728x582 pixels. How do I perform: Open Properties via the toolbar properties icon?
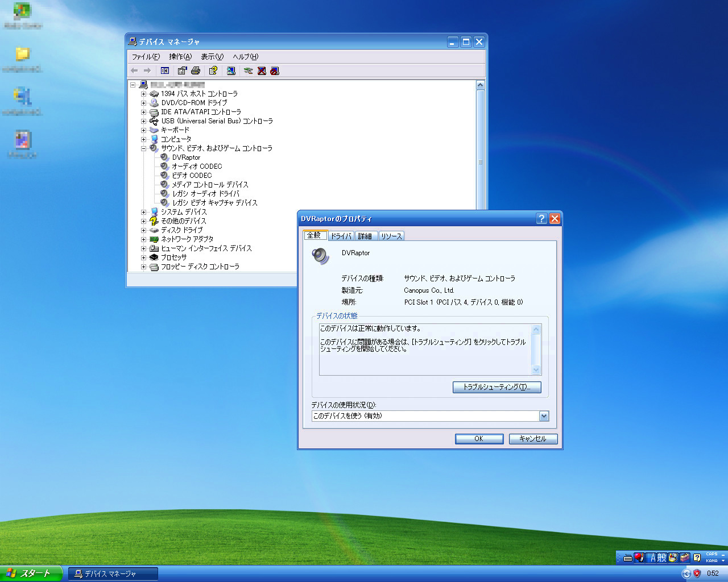tap(182, 70)
